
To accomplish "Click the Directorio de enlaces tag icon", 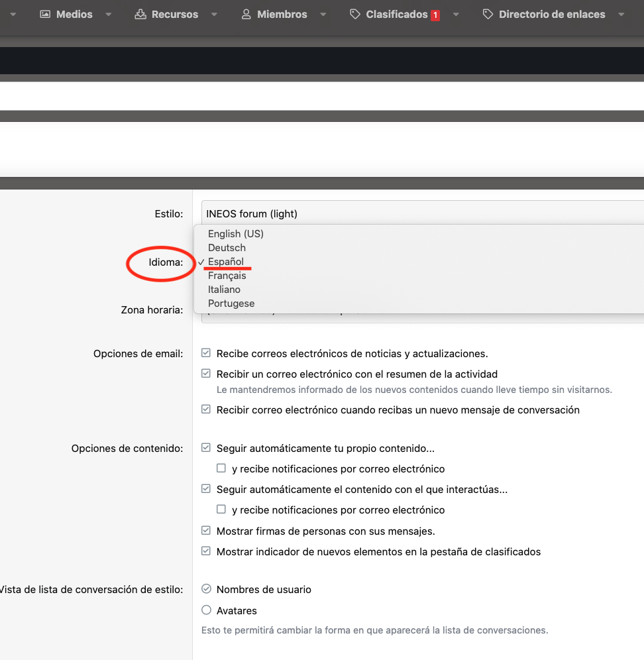I will (x=487, y=13).
